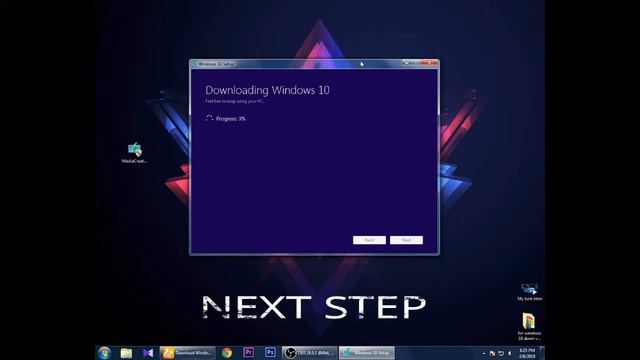Launch Visual Studio from the taskbar
640x360 pixels.
pos(148,353)
